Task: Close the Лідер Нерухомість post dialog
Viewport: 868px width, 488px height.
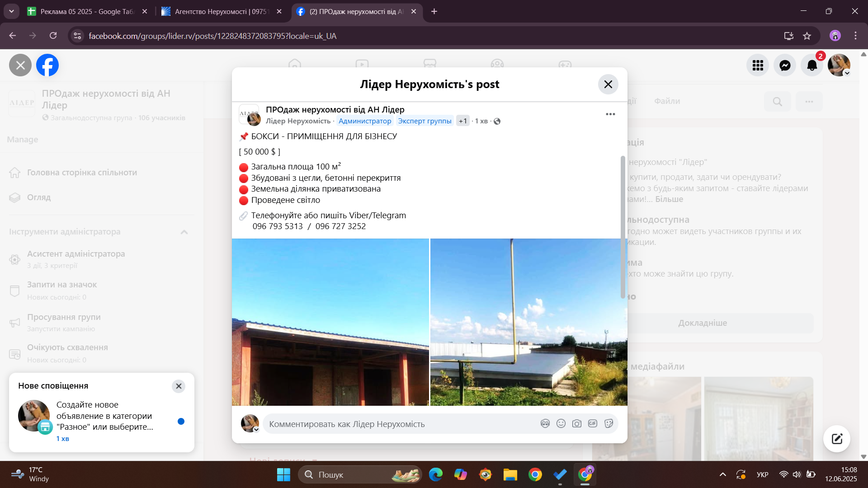Action: [x=608, y=84]
